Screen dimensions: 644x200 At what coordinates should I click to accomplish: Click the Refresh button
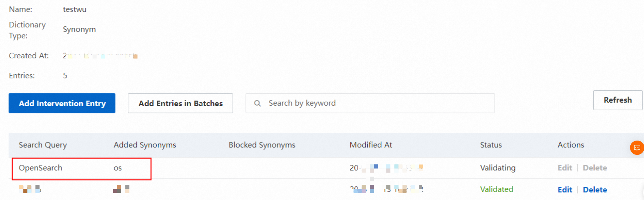(617, 100)
